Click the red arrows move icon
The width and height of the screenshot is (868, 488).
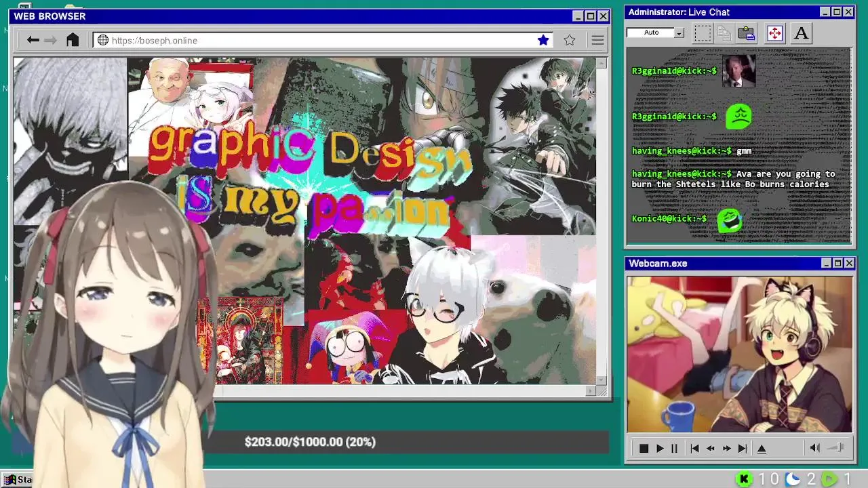(774, 33)
